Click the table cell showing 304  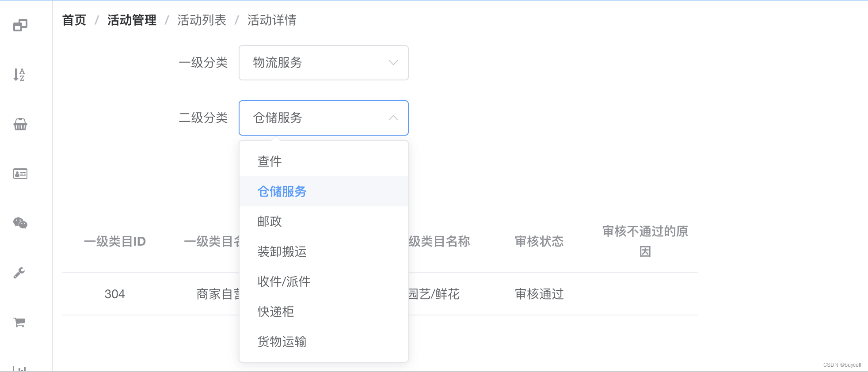tap(115, 294)
